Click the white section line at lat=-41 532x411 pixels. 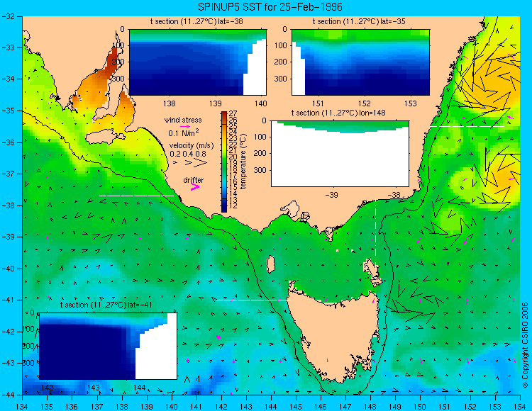click(x=253, y=300)
